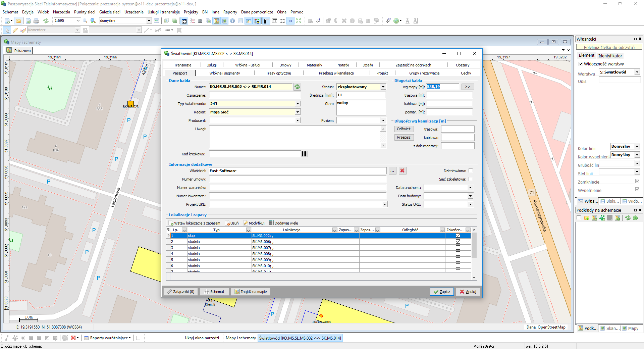Open the Transmisje tab
This screenshot has height=349, width=644.
pos(183,65)
